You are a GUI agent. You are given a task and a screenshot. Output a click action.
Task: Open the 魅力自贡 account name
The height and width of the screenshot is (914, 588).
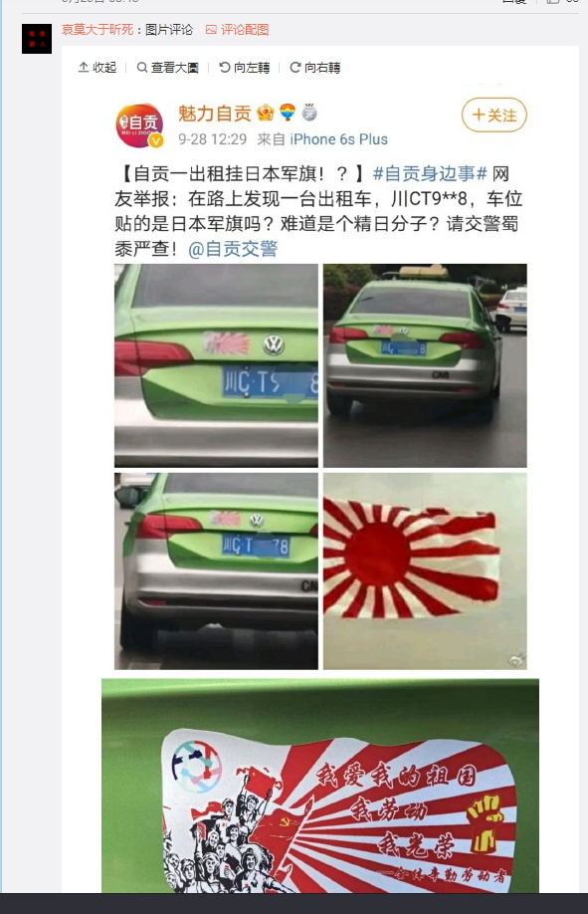click(215, 114)
